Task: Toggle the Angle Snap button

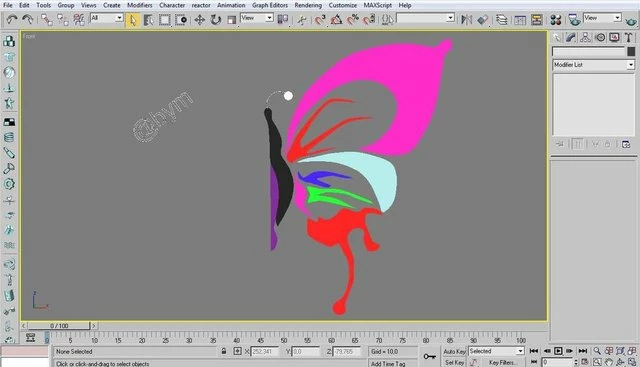Action: coord(336,20)
